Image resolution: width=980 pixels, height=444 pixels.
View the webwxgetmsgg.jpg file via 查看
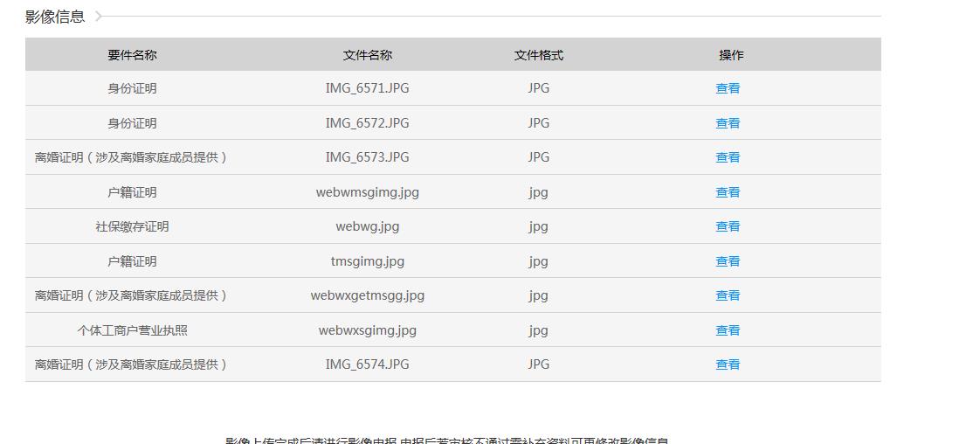click(x=728, y=295)
